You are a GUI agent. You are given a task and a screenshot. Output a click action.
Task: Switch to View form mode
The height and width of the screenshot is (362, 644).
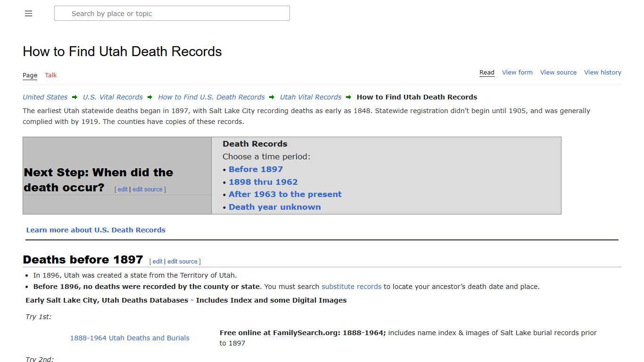pyautogui.click(x=517, y=72)
